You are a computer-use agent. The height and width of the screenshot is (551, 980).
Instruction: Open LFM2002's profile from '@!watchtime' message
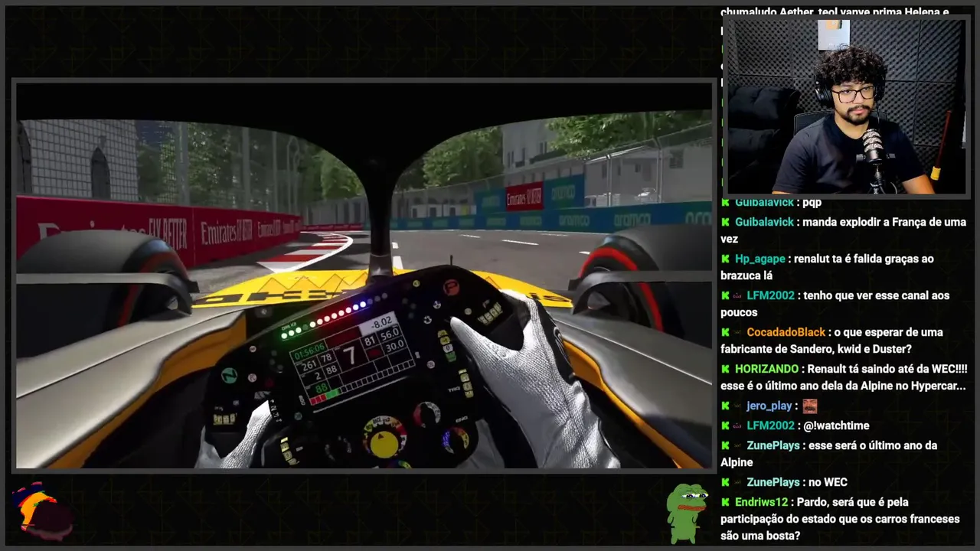tap(770, 425)
